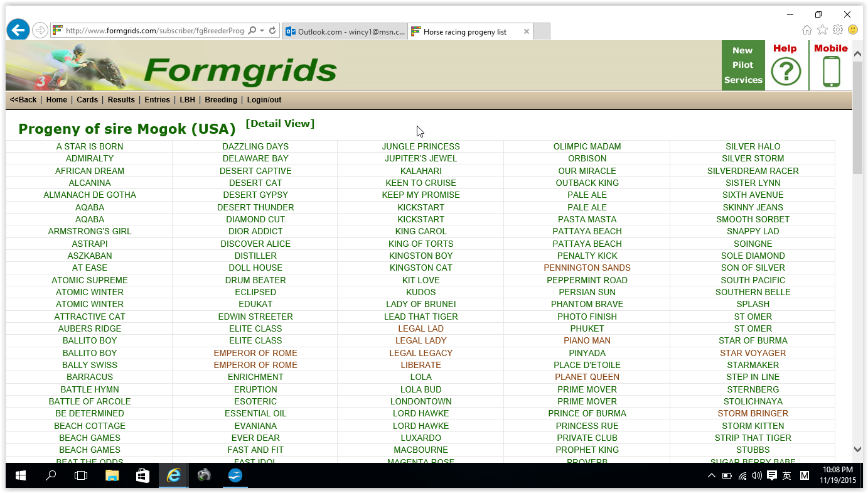Click Login/out in site menu

[x=264, y=100]
